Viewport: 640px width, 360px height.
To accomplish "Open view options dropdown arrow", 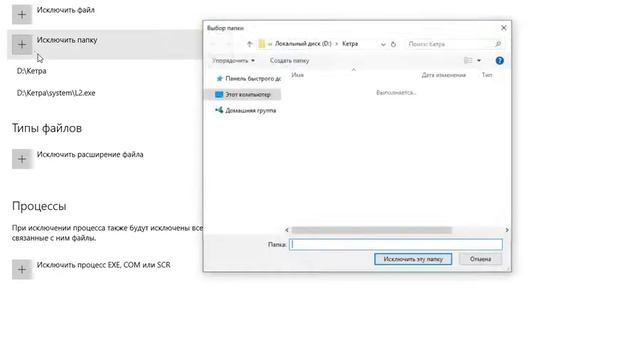I will 479,60.
